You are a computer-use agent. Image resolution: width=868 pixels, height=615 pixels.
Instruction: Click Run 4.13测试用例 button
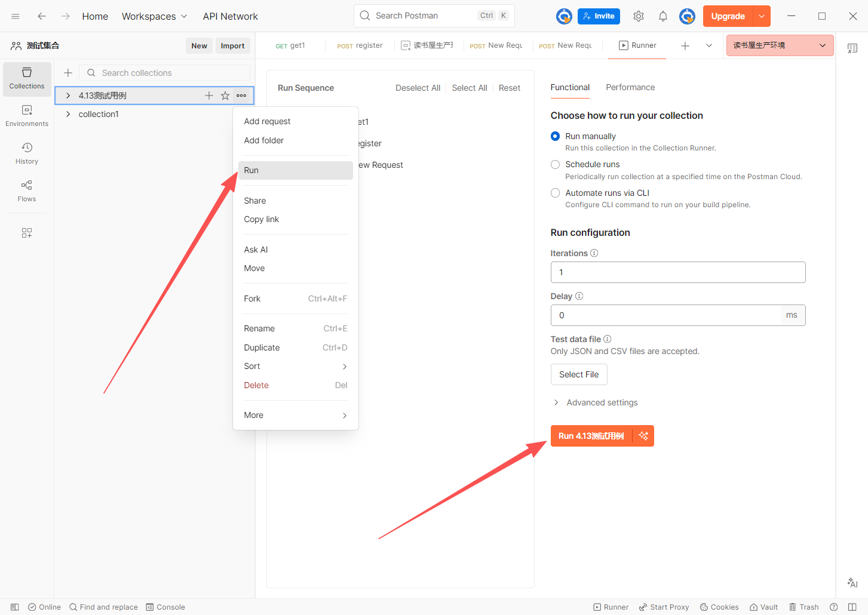click(591, 436)
